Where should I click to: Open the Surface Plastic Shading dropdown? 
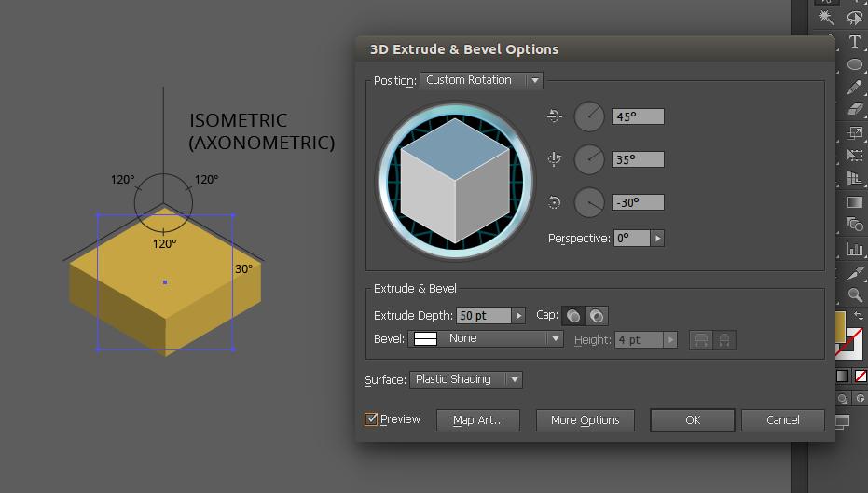[x=466, y=379]
